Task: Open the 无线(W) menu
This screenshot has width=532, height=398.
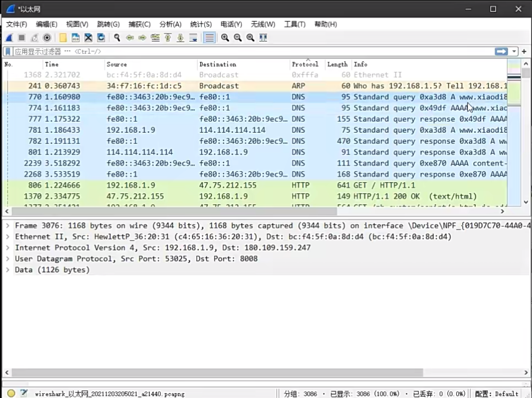Action: coord(263,24)
